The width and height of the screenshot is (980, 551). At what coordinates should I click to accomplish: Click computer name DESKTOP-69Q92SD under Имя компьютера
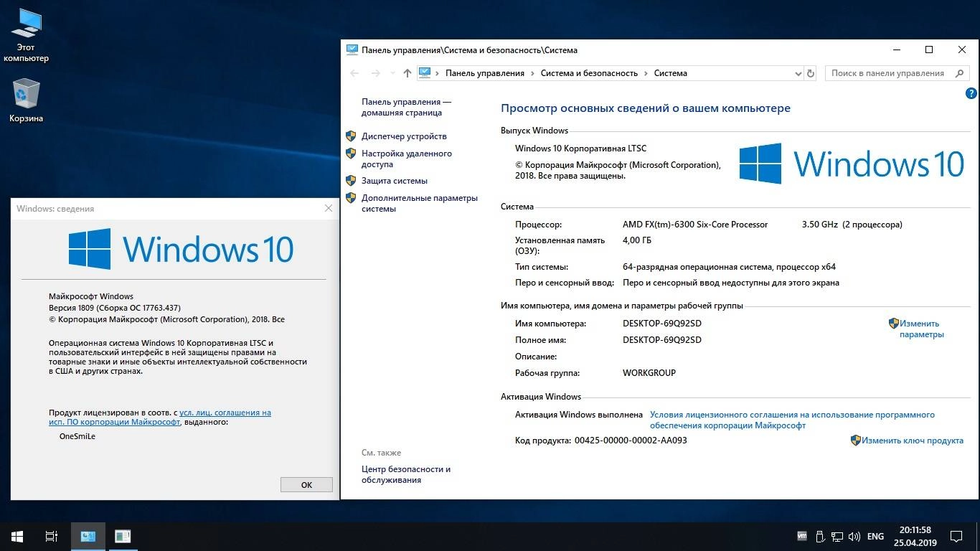point(662,324)
